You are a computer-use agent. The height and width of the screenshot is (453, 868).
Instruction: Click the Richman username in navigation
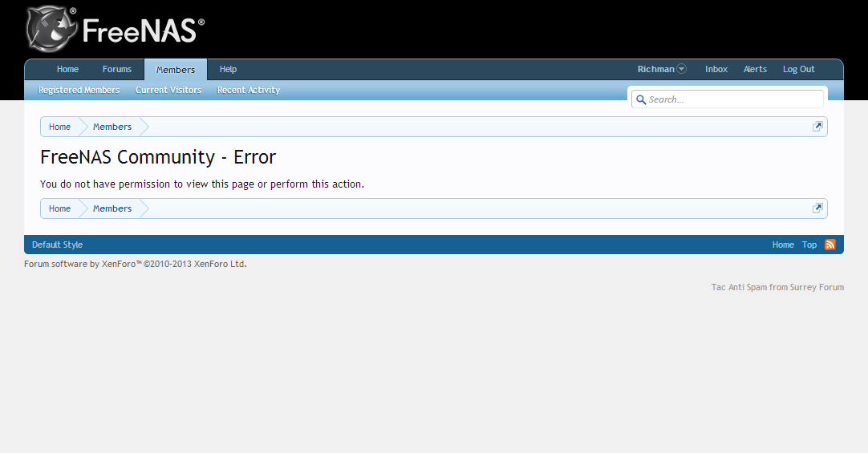(655, 69)
